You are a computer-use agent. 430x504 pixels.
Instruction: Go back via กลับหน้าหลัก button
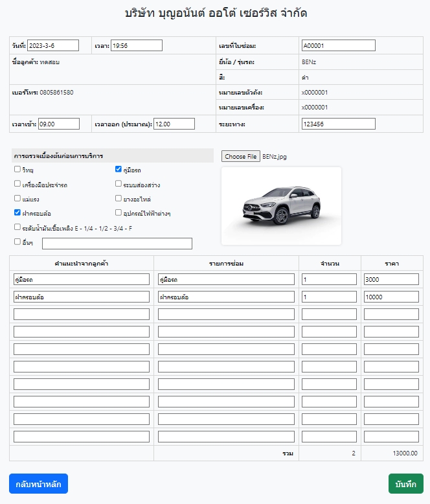pos(38,484)
